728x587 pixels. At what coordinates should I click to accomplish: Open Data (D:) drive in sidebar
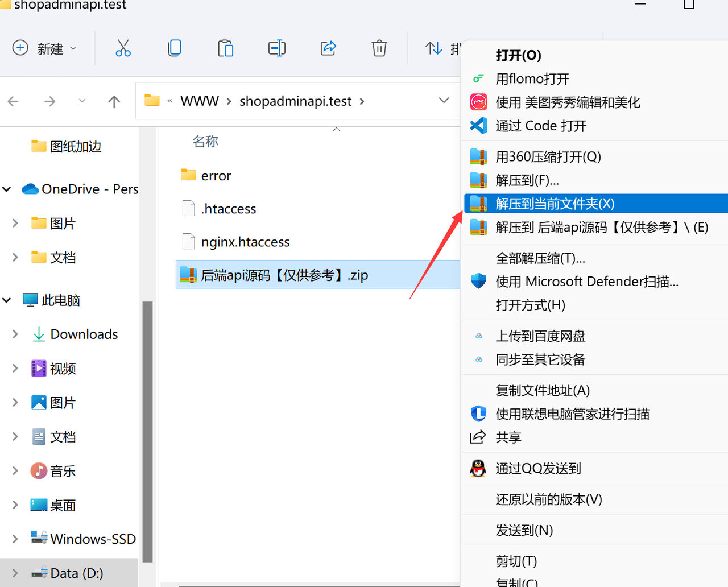(67, 573)
